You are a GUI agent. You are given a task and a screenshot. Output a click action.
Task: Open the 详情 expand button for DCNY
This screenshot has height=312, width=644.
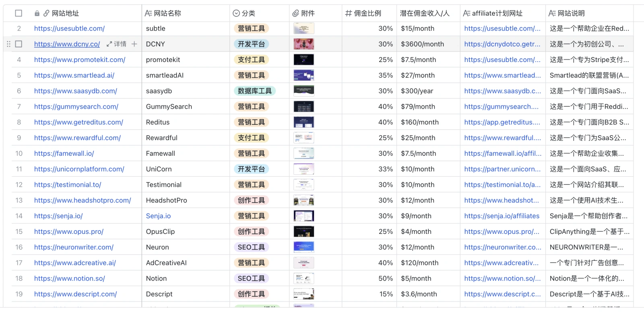point(116,44)
